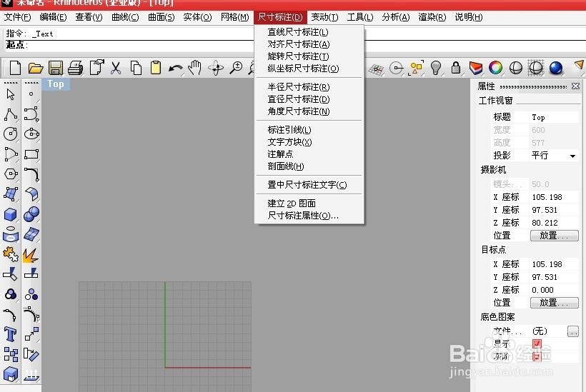The height and width of the screenshot is (392, 586).
Task: Click the blue render sphere icon
Action: 556,68
